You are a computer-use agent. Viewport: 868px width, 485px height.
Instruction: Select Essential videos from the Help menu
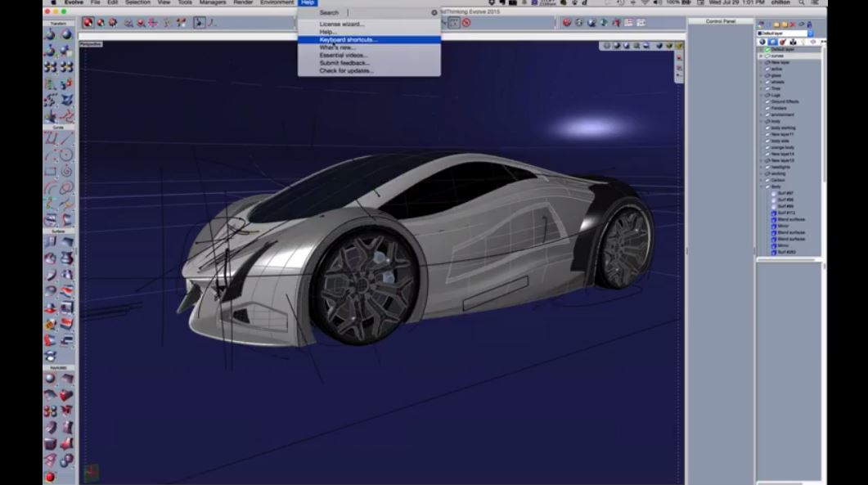click(344, 55)
